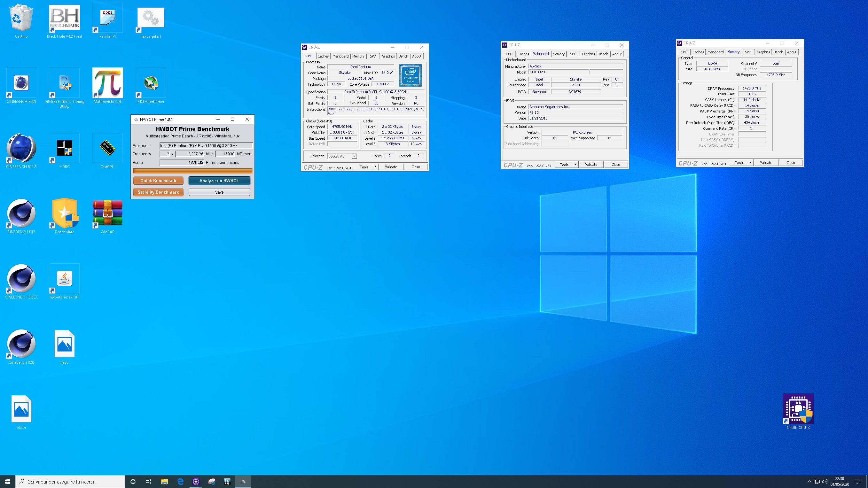Open the Cestino recycle bin icon
This screenshot has width=868, height=488.
(21, 21)
